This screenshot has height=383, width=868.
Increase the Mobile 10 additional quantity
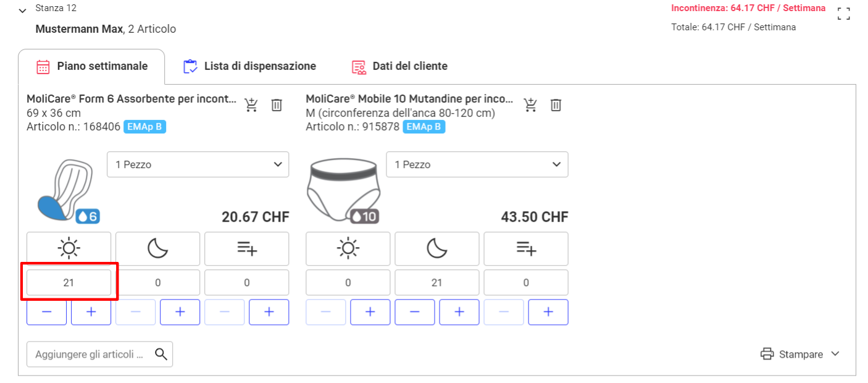click(548, 312)
